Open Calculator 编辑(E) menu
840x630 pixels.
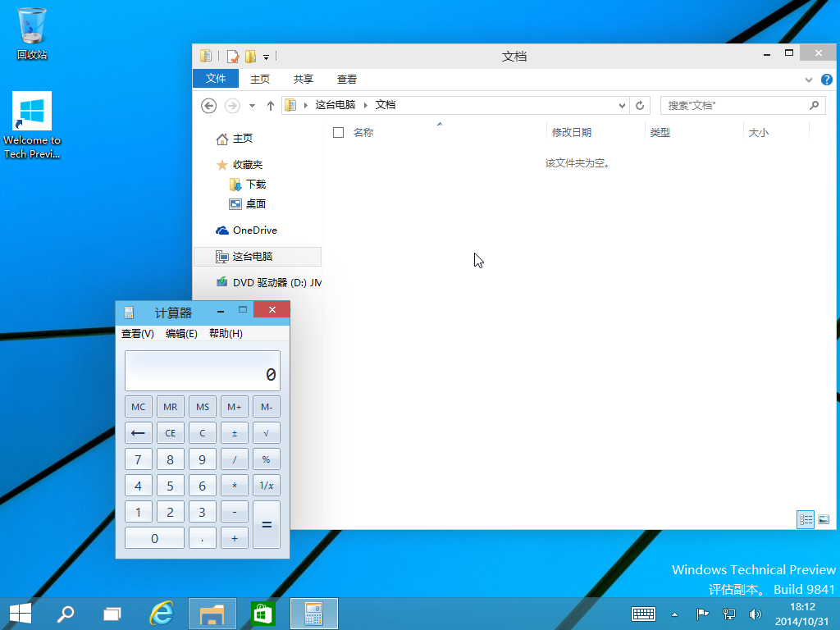(181, 334)
